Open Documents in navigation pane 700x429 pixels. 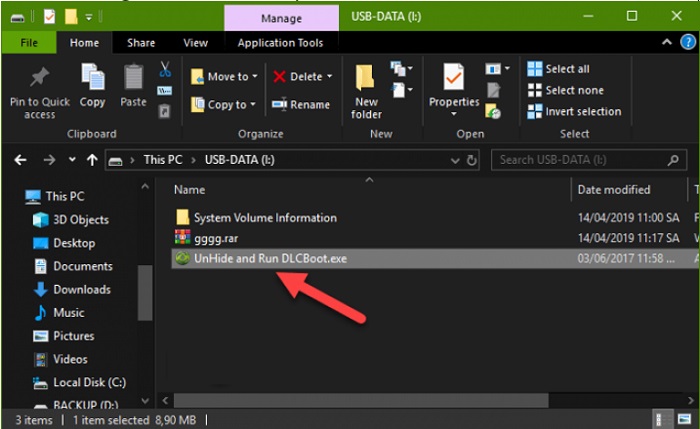[73, 266]
